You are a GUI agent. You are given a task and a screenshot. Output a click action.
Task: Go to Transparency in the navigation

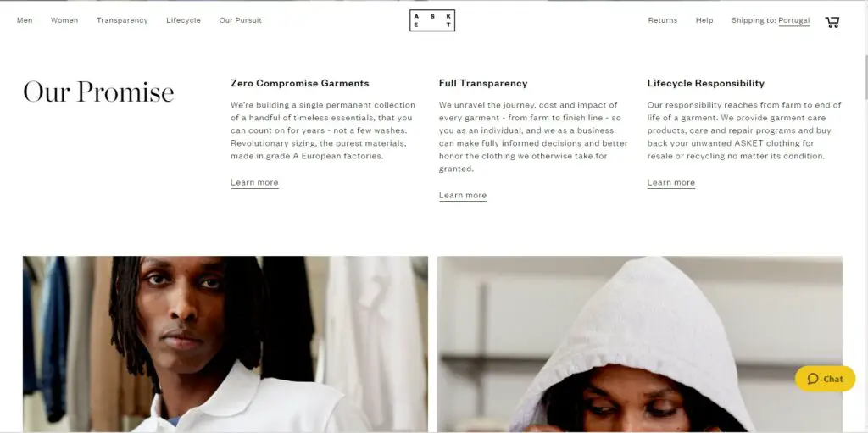coord(122,20)
